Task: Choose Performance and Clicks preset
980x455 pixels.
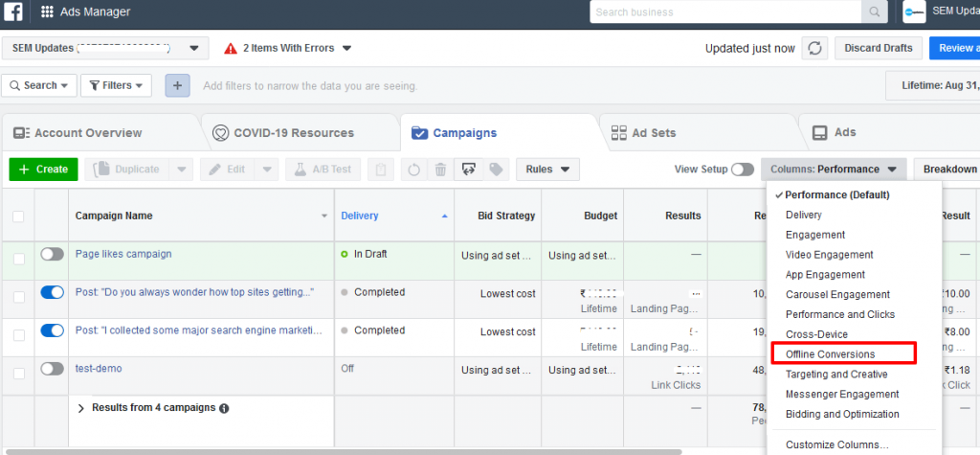Action: tap(840, 314)
